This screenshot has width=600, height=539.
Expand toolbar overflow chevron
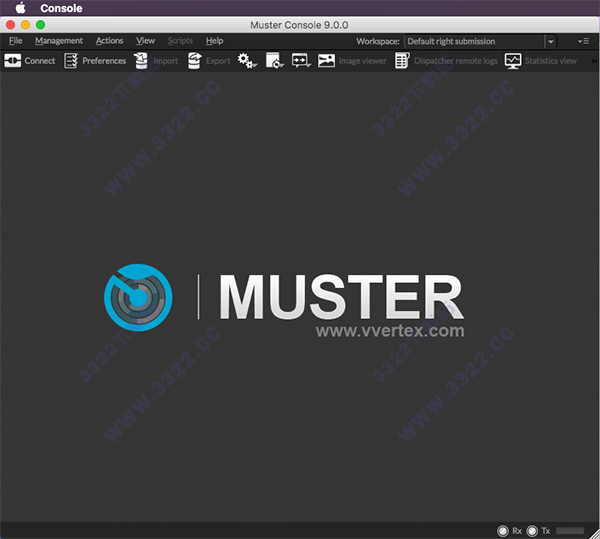point(594,61)
